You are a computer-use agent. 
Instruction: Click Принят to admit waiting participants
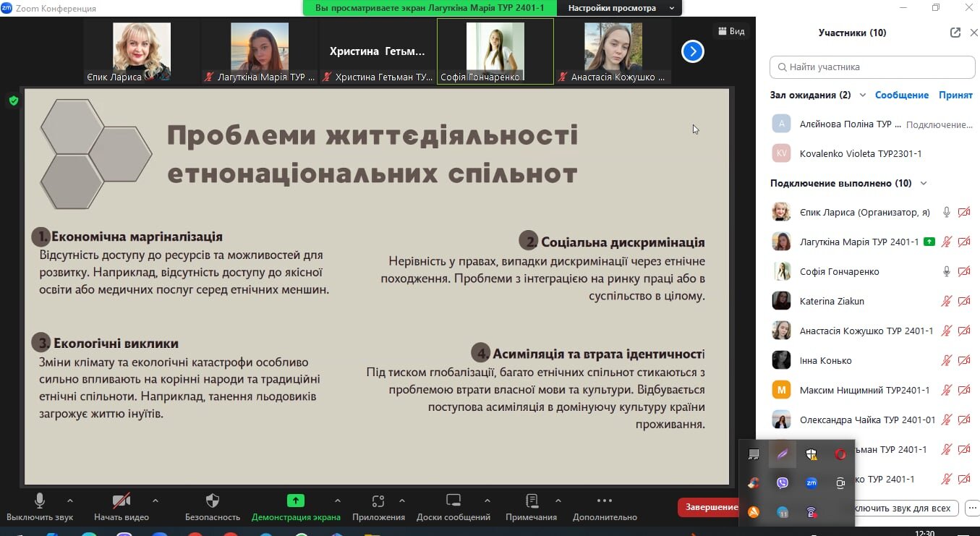[x=955, y=95]
